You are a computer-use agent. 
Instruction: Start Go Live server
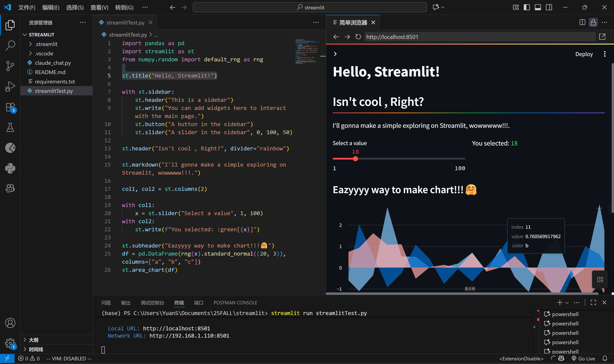point(583,358)
